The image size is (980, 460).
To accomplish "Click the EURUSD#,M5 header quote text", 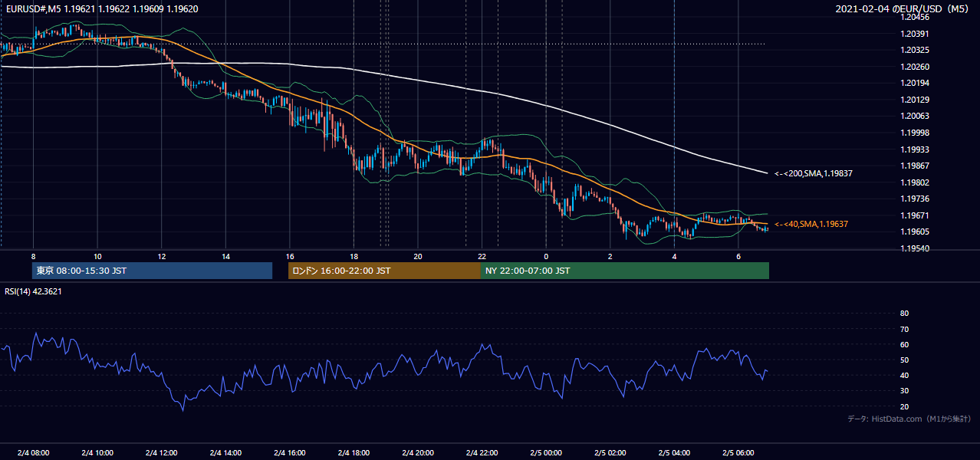I will pos(101,9).
